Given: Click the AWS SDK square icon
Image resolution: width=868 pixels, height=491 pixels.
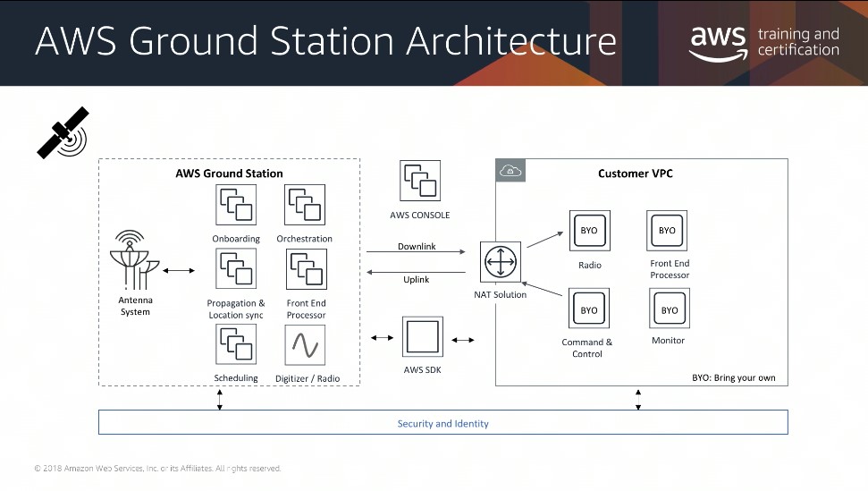Looking at the screenshot, I should (x=422, y=336).
